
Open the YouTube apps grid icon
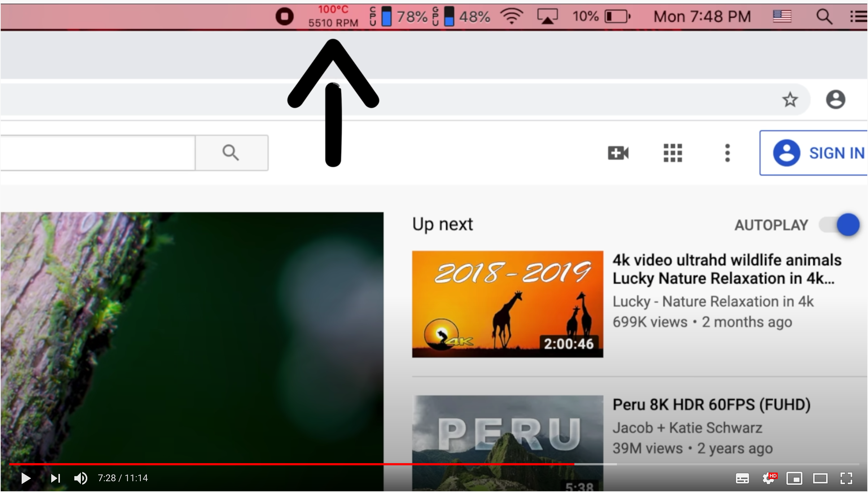tap(672, 153)
